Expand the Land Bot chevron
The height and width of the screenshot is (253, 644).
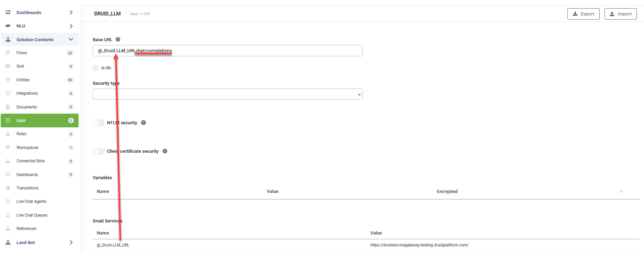[71, 242]
